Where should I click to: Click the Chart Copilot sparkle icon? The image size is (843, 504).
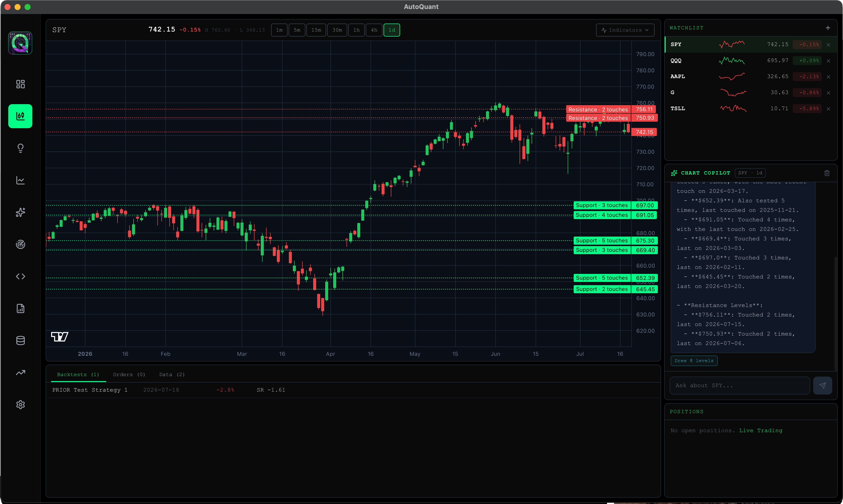click(x=674, y=173)
